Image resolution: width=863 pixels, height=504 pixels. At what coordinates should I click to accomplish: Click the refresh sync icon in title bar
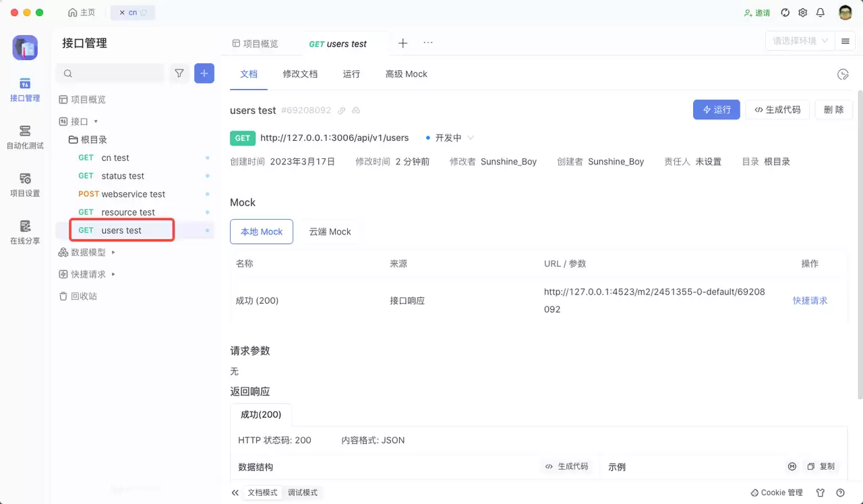tap(785, 13)
